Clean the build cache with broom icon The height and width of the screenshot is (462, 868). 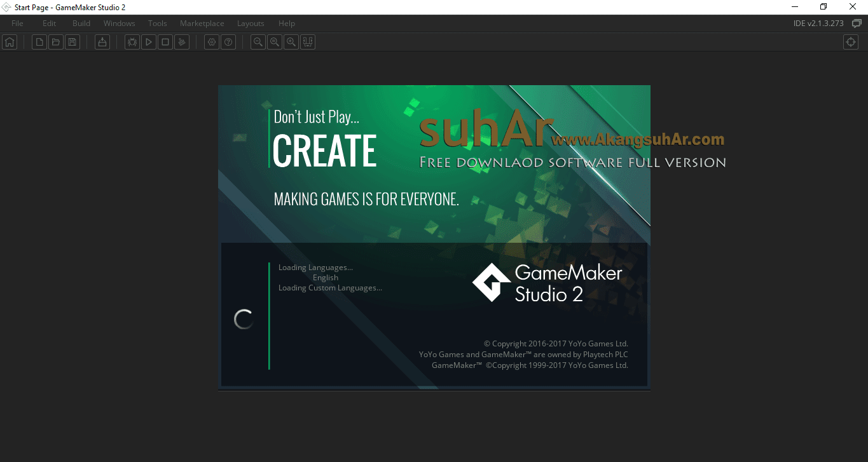click(x=182, y=42)
